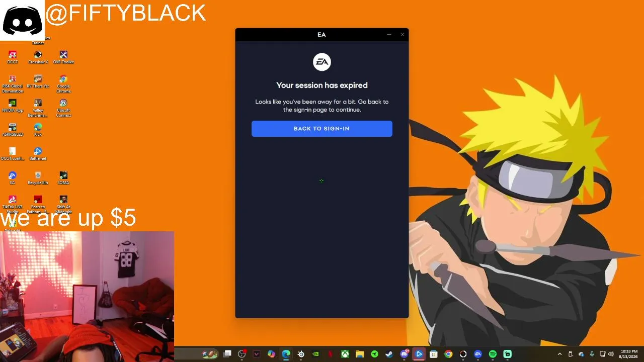The width and height of the screenshot is (644, 362).
Task: Open OneDrive tray icon
Action: click(581, 354)
